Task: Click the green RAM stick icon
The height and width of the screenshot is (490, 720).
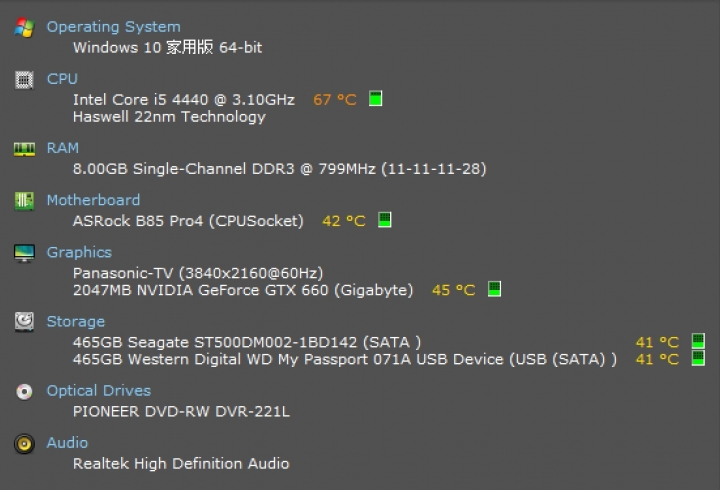Action: pos(24,149)
